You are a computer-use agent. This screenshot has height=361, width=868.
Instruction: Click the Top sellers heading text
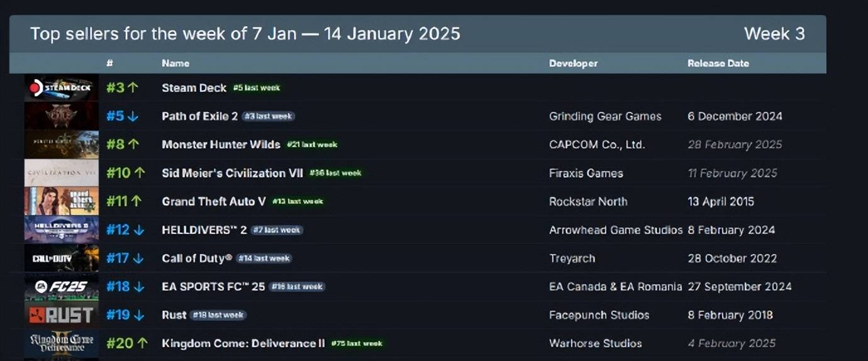(x=245, y=34)
